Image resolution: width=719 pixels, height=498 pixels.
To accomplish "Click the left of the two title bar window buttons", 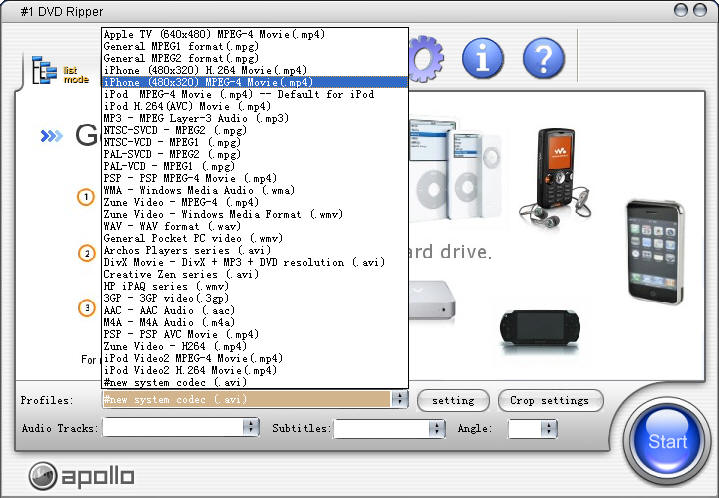I will [681, 10].
